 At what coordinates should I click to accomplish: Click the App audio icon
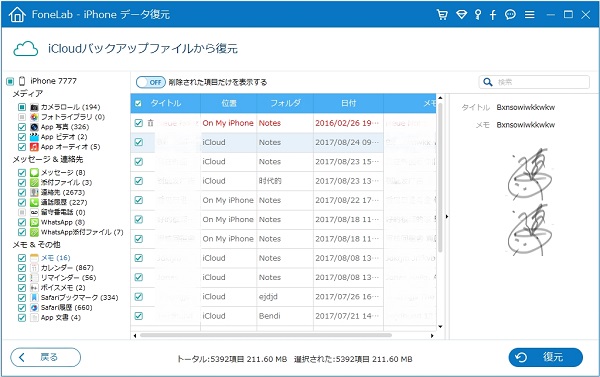(34, 147)
